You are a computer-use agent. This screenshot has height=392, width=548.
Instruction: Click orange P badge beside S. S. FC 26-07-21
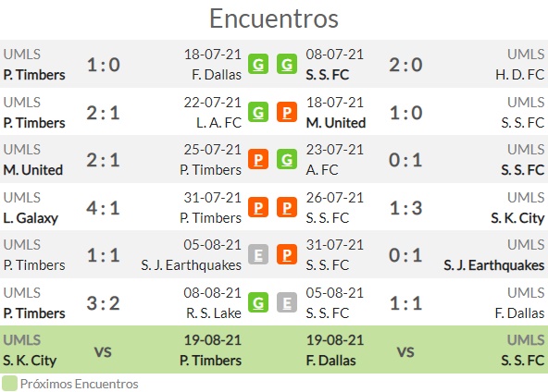(x=287, y=207)
